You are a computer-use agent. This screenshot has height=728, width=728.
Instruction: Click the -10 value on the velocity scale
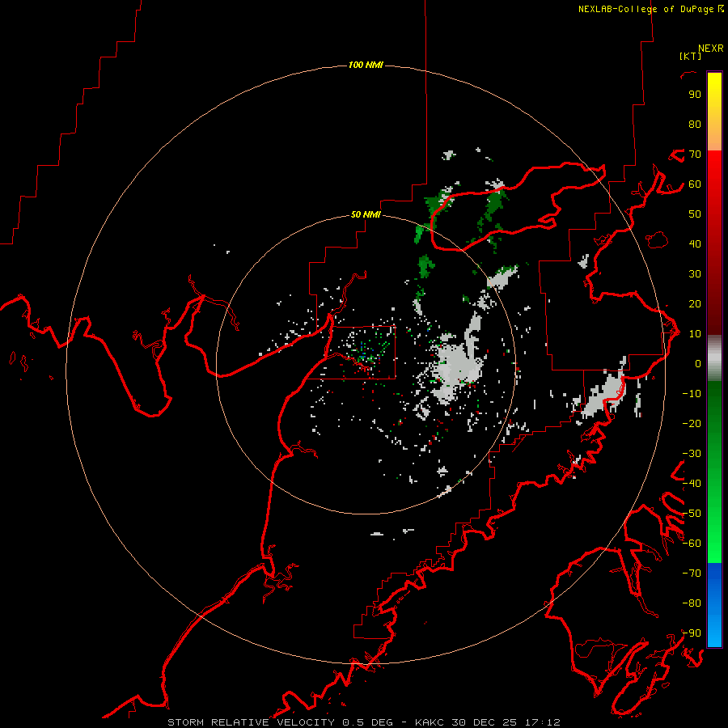(x=692, y=394)
